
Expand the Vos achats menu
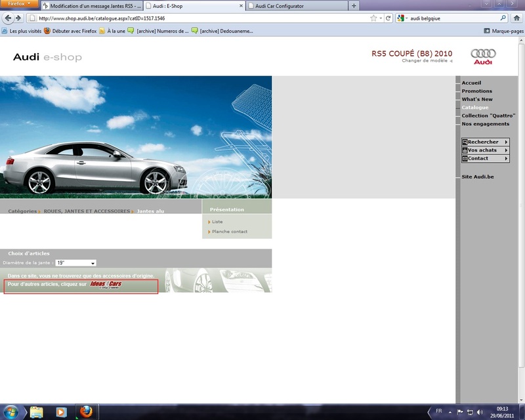[x=485, y=150]
